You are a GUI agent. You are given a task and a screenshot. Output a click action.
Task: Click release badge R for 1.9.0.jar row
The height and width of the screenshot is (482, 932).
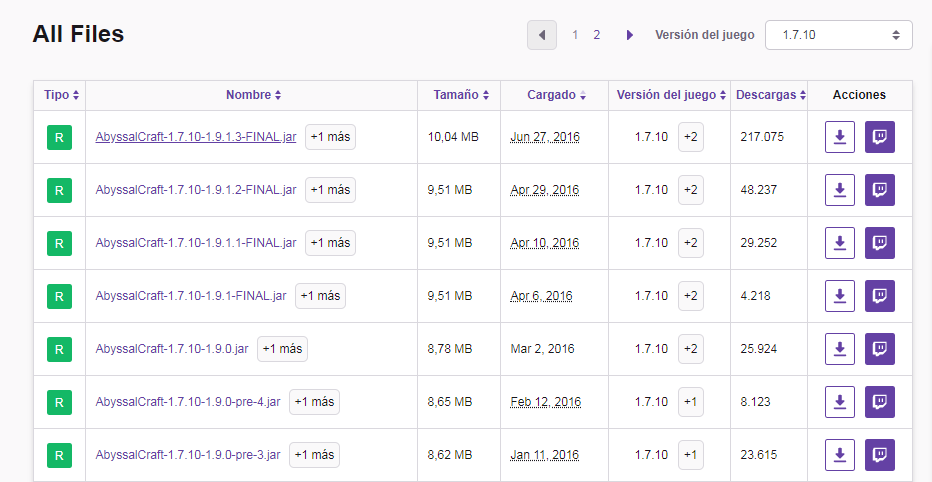click(59, 349)
